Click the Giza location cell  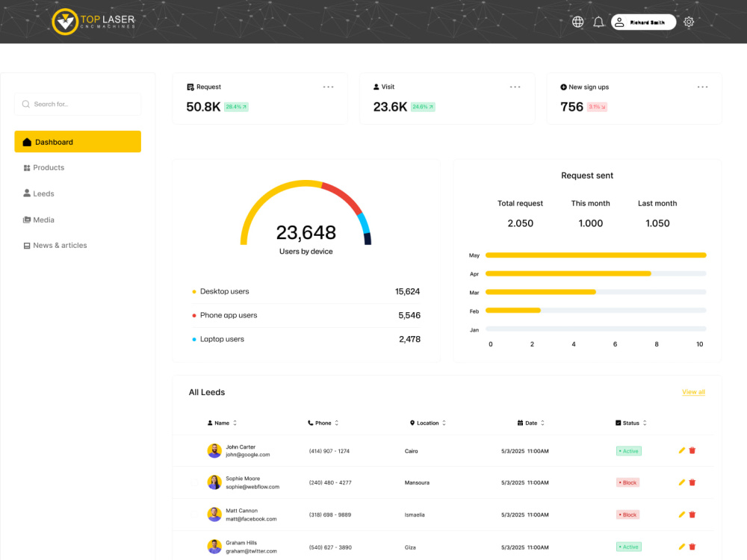pyautogui.click(x=410, y=547)
